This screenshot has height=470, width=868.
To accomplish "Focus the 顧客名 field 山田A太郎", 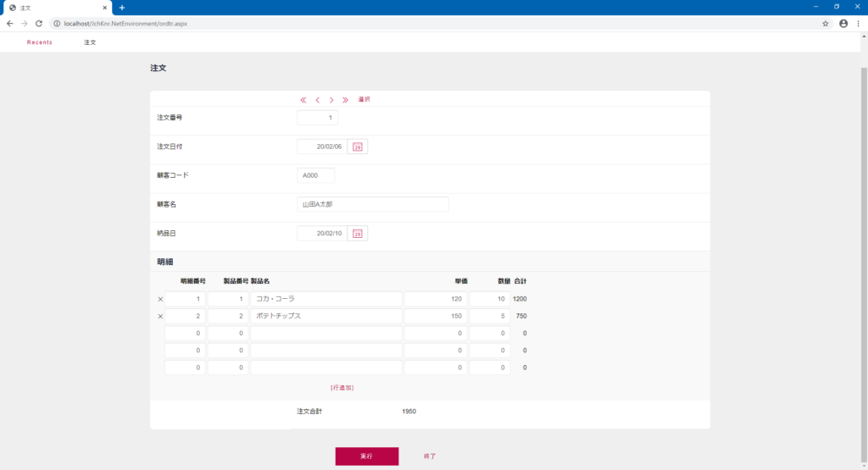I will [x=373, y=204].
